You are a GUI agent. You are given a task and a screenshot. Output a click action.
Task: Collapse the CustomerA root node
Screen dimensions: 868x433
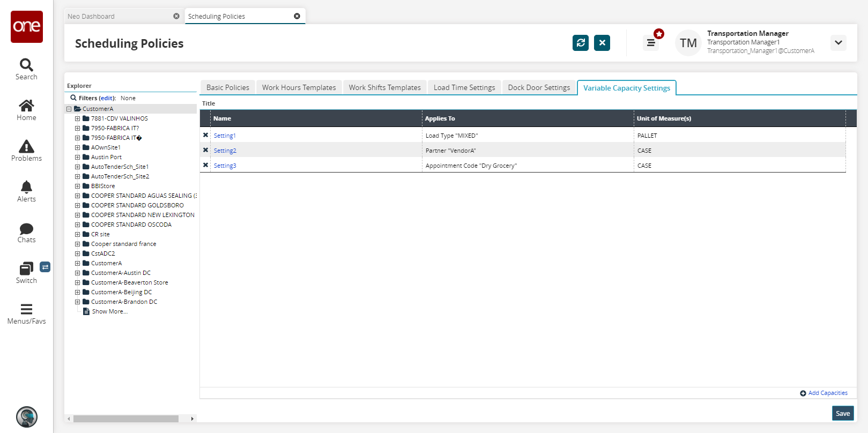click(69, 109)
